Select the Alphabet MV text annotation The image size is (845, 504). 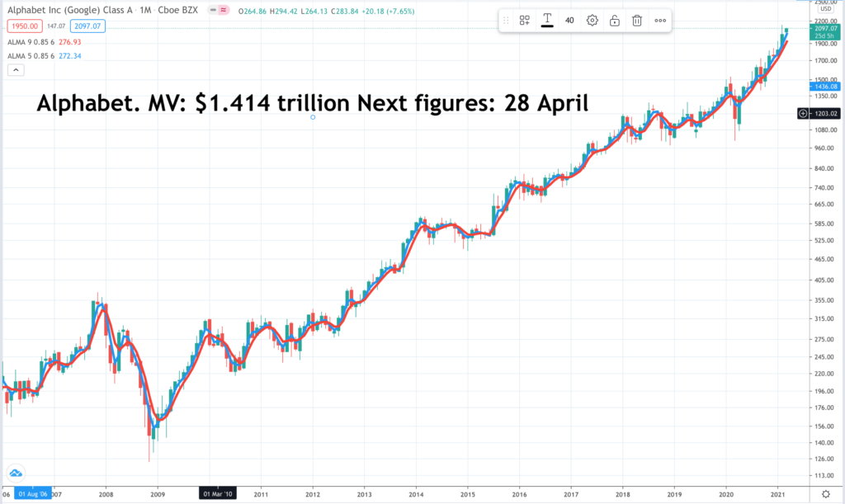(x=313, y=102)
